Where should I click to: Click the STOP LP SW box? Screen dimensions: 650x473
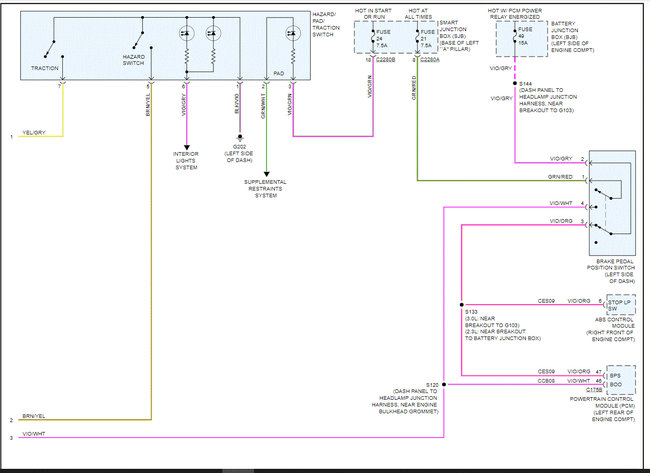621,305
